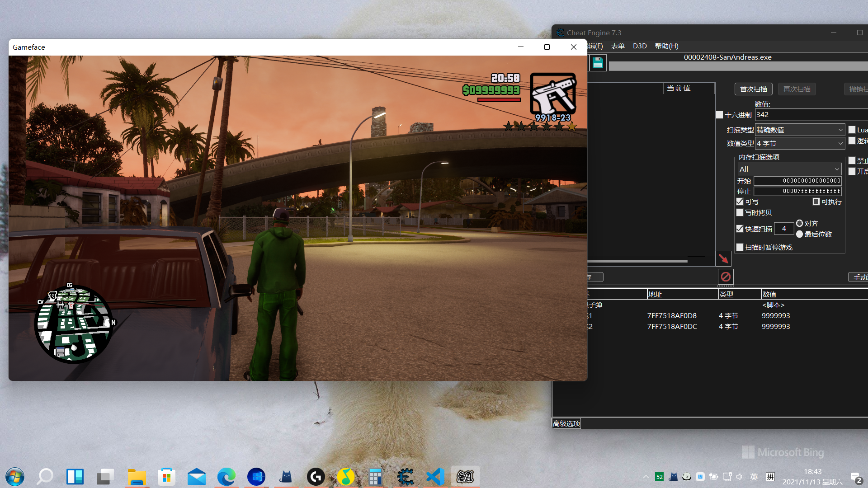The image size is (868, 488).
Task: Select the 最后位数 radio button
Action: point(800,234)
